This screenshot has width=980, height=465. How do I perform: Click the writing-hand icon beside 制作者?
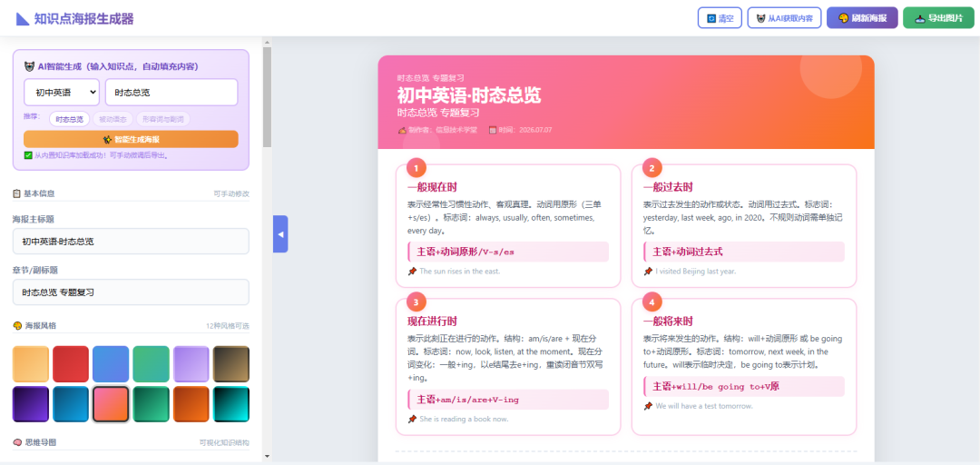click(402, 130)
